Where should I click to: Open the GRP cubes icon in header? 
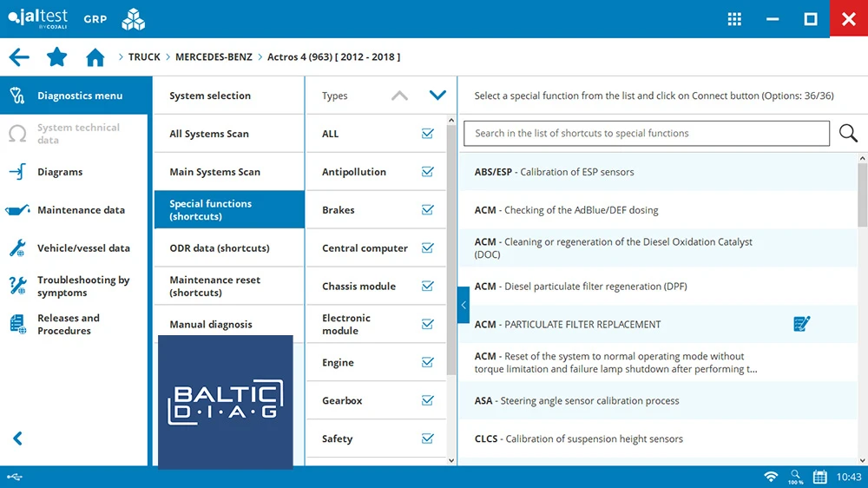(x=134, y=19)
